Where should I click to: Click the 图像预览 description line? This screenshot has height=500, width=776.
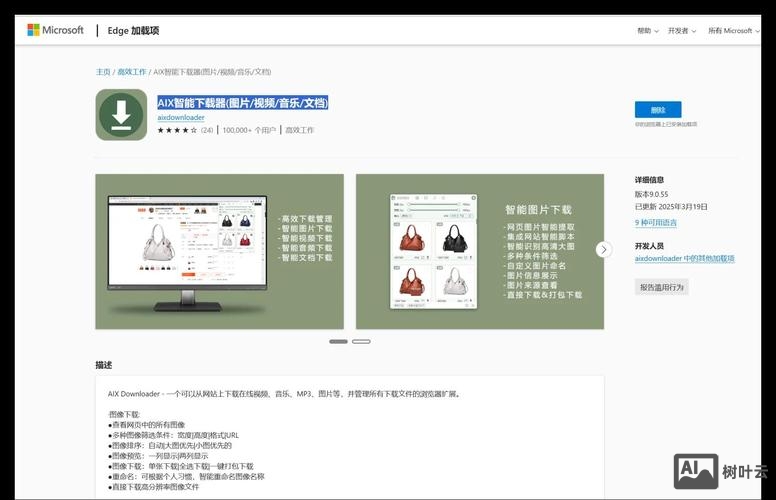158,456
